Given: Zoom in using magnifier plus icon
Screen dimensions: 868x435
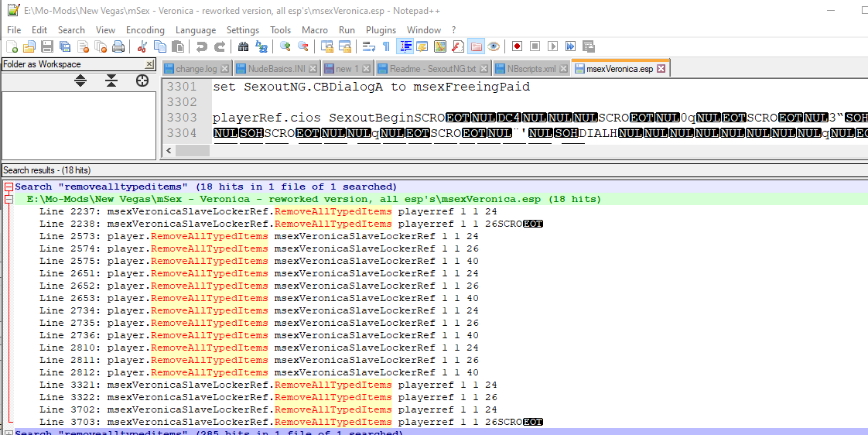Looking at the screenshot, I should [x=285, y=46].
